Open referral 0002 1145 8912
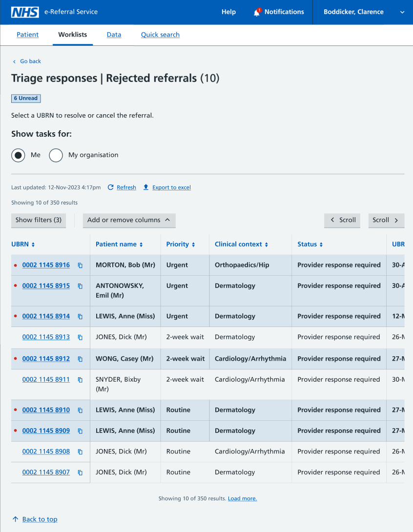 pyautogui.click(x=46, y=359)
